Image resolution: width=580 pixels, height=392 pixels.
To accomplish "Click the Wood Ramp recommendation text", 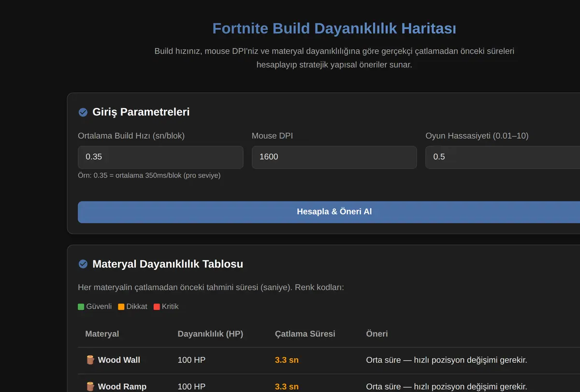I will tap(447, 386).
